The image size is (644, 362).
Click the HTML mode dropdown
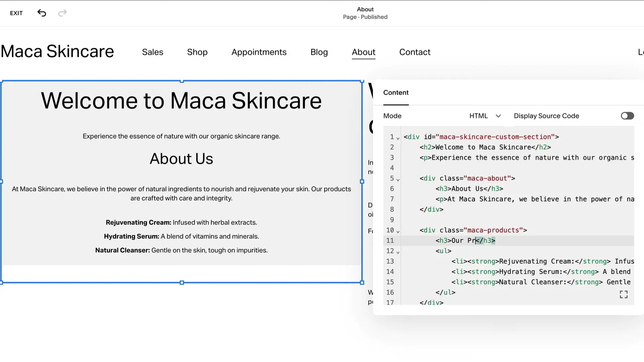click(x=484, y=116)
